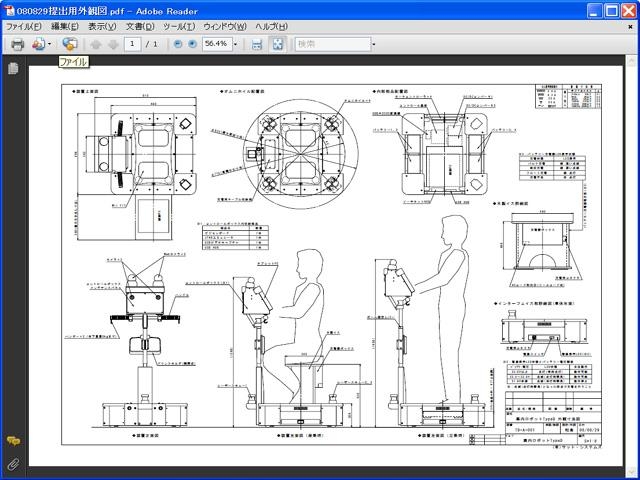Viewport: 640px width, 480px height.
Task: Click the email/share document icon
Action: [x=38, y=44]
